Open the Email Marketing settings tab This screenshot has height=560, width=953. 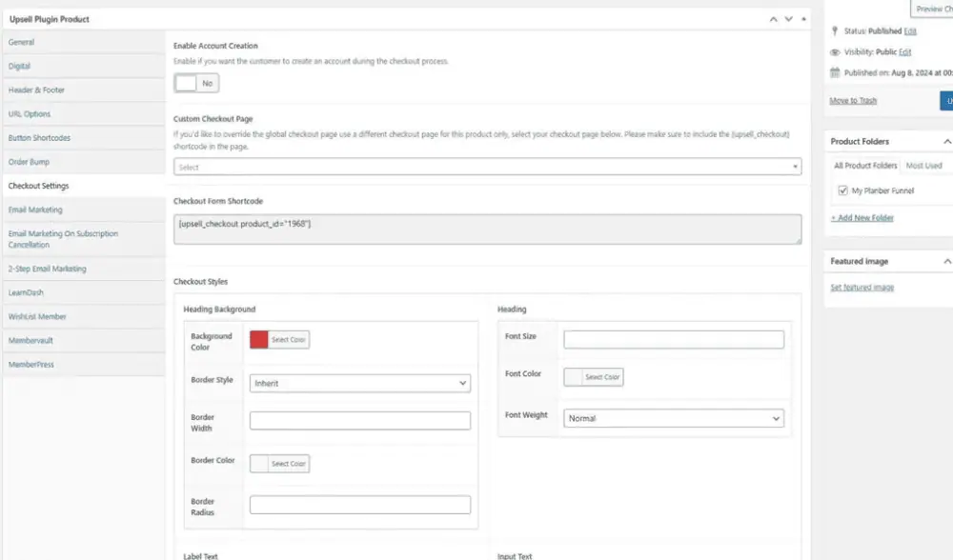click(x=35, y=210)
